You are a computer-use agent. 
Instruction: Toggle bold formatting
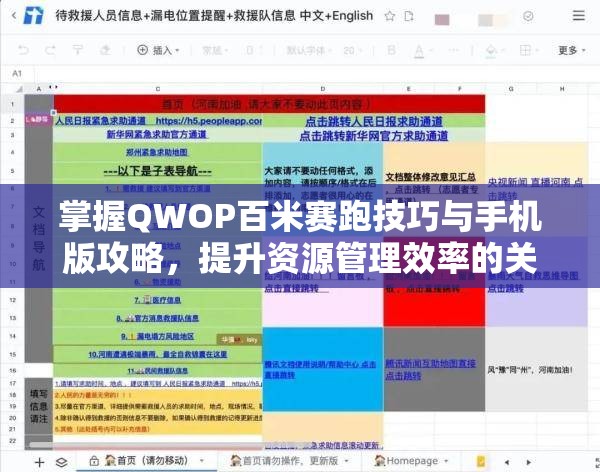391,50
